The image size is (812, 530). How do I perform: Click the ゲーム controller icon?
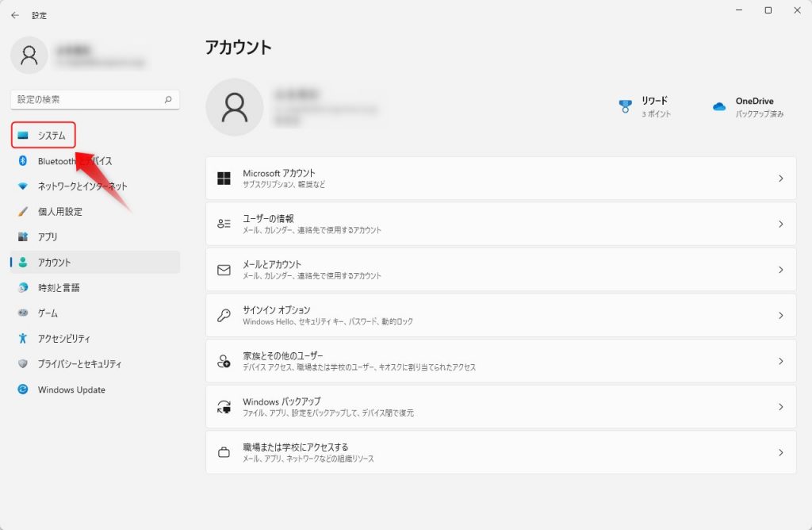23,313
